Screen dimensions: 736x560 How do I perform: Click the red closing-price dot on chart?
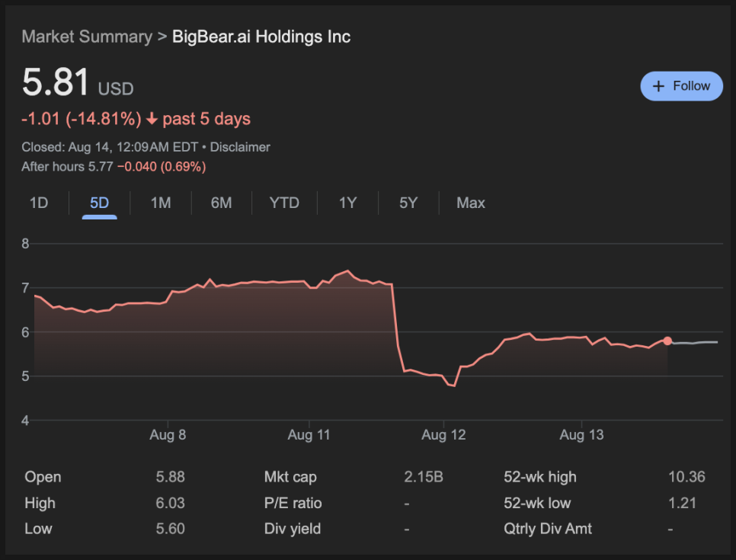click(667, 341)
